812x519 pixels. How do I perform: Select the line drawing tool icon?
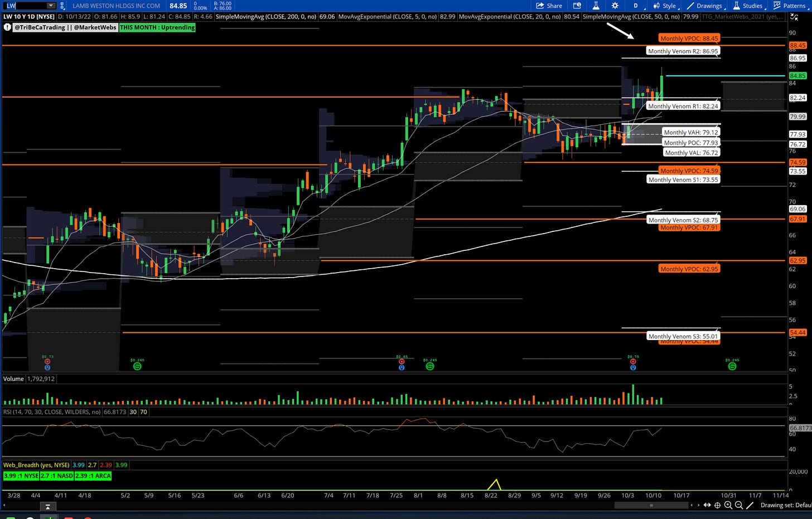(750, 505)
